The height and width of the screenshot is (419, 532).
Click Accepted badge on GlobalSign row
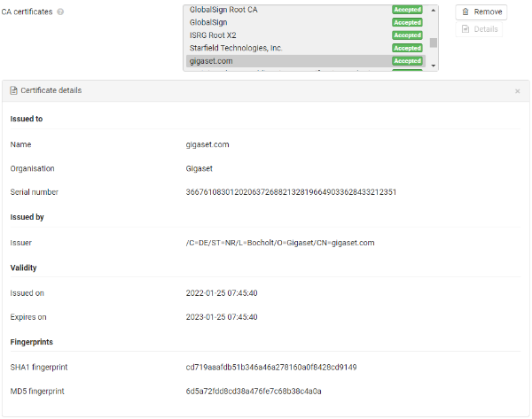(x=407, y=22)
